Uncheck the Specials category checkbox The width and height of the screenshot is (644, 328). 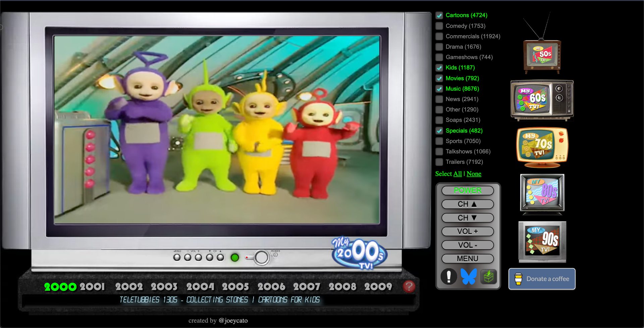pyautogui.click(x=439, y=131)
